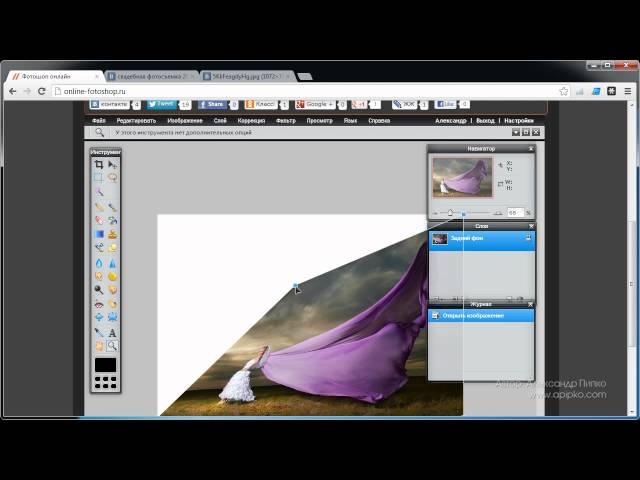640x480 pixels.
Task: Click the Navigator preview thumbnail
Action: coord(462,178)
